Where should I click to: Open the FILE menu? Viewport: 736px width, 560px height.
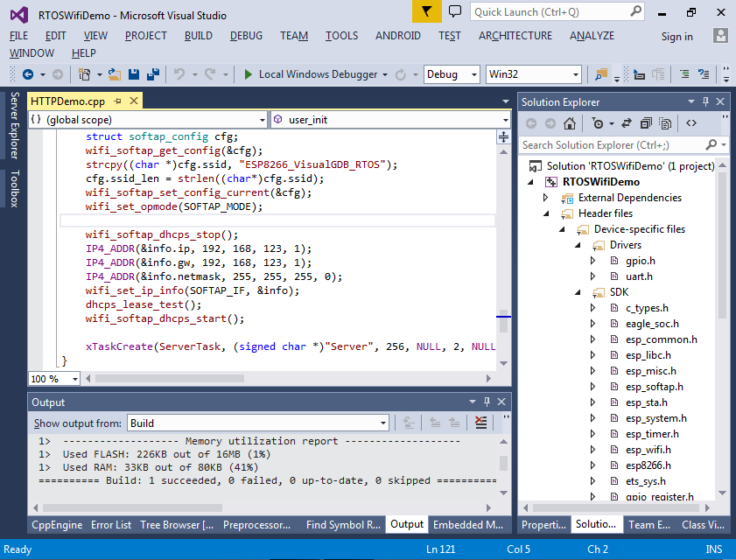[18, 36]
